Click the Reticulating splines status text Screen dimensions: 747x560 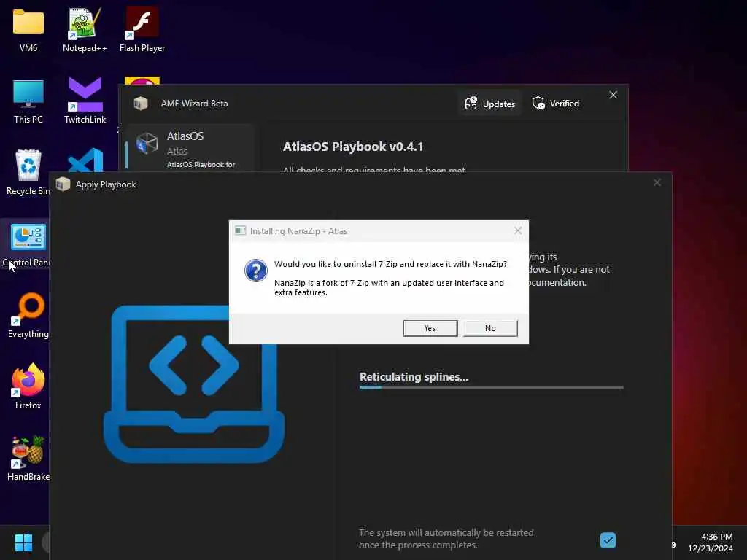414,377
